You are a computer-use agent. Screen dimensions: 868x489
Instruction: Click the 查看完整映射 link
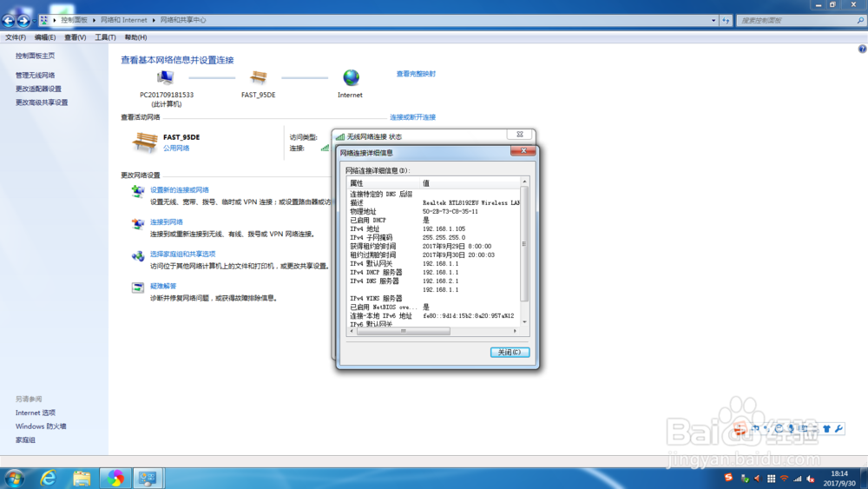416,74
